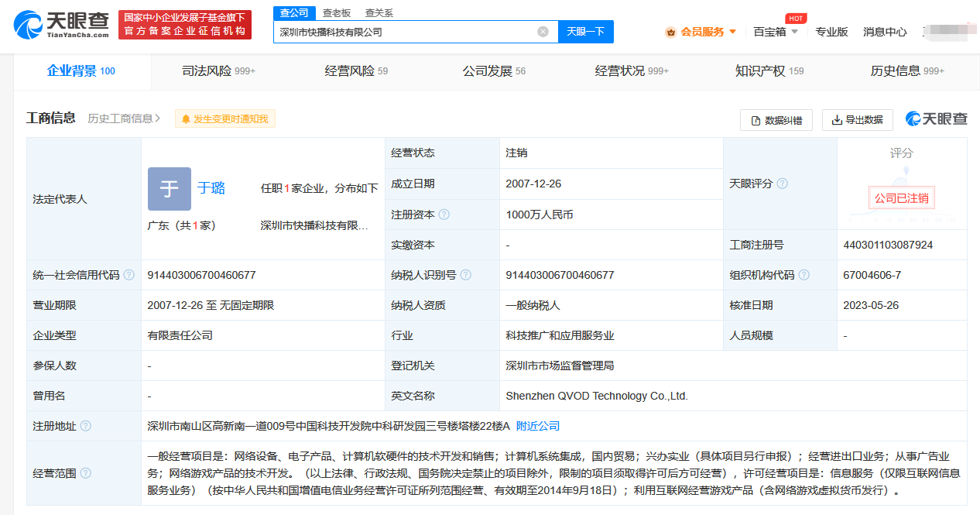Expand the 百宝箱 dropdown
Viewport: 980px width, 515px height.
776,32
